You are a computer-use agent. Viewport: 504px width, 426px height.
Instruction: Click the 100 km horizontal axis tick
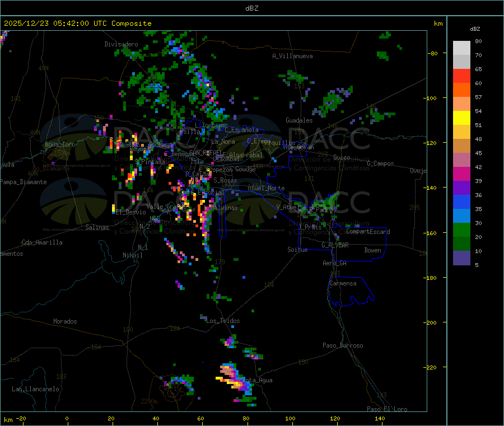pos(290,418)
